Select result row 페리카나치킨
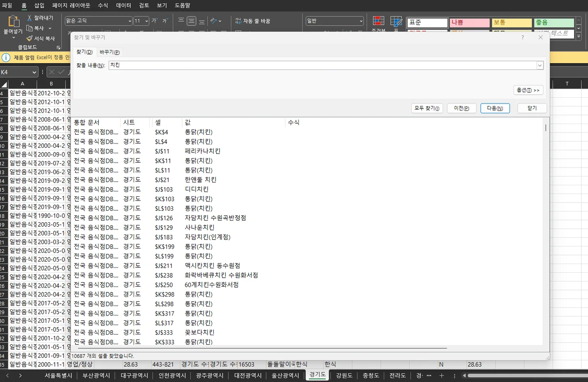Image resolution: width=588 pixels, height=382 pixels. tap(308, 151)
